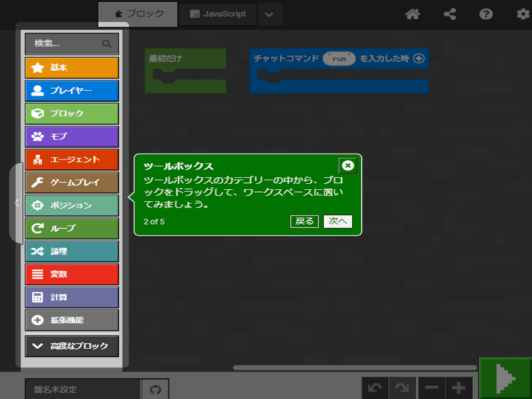Image resolution: width=532 pixels, height=399 pixels.
Task: Expand the 高度なブロック category
Action: click(72, 346)
